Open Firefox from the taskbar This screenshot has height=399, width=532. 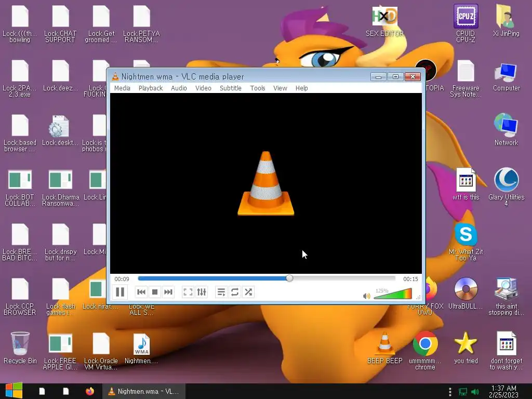(x=89, y=391)
